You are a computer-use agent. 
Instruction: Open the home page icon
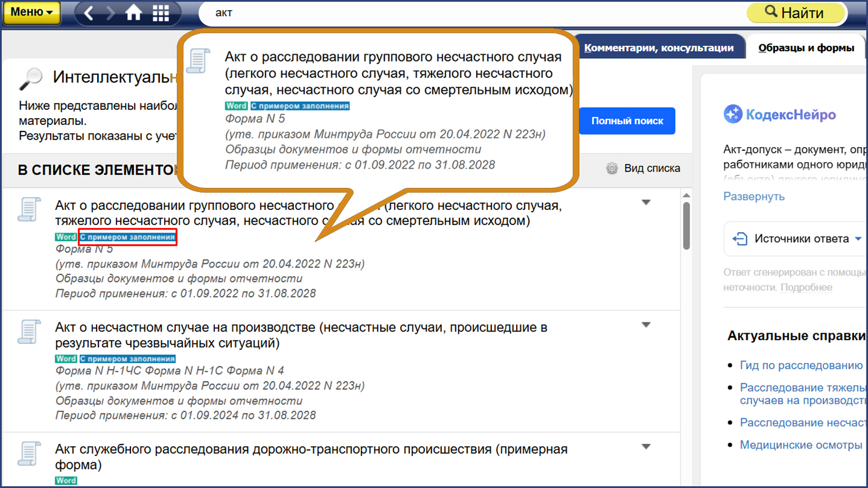[x=133, y=13]
